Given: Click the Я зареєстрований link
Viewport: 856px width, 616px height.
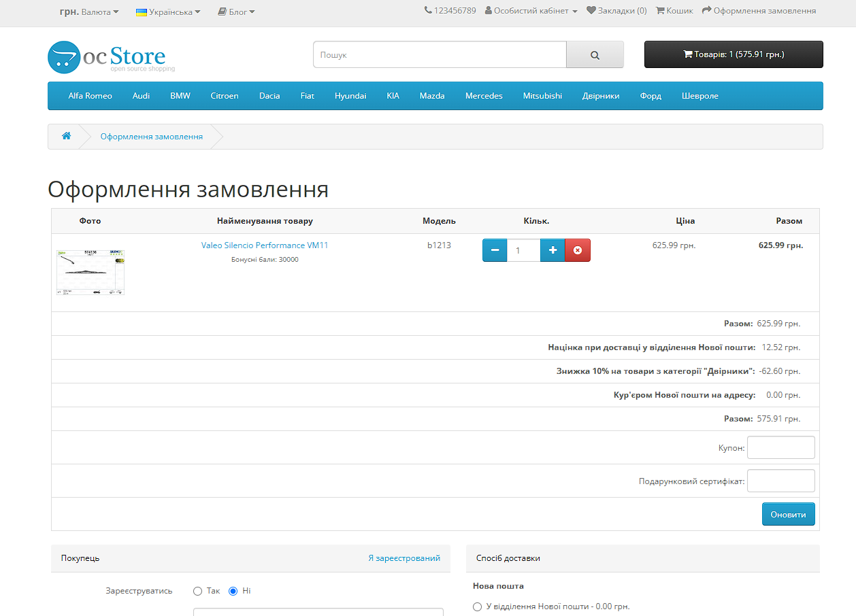Looking at the screenshot, I should [404, 558].
